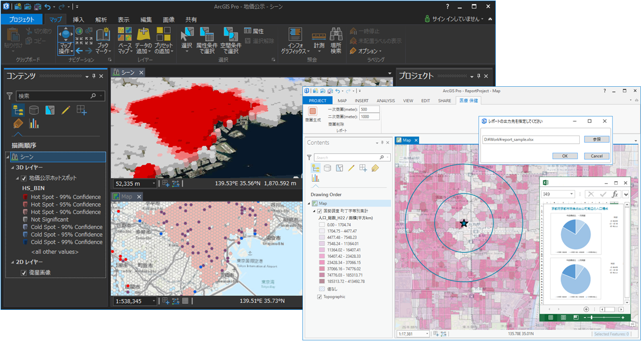Click the report output path text field
The image size is (644, 342).
tap(530, 140)
